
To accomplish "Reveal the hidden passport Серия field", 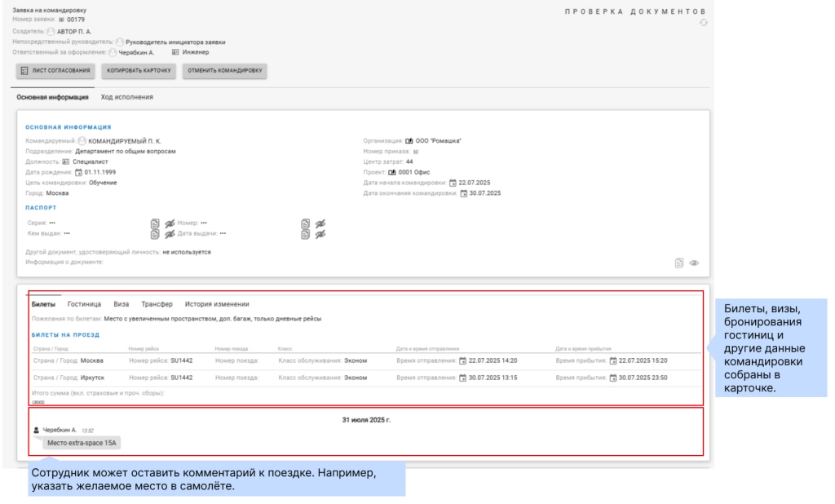I will 169,223.
